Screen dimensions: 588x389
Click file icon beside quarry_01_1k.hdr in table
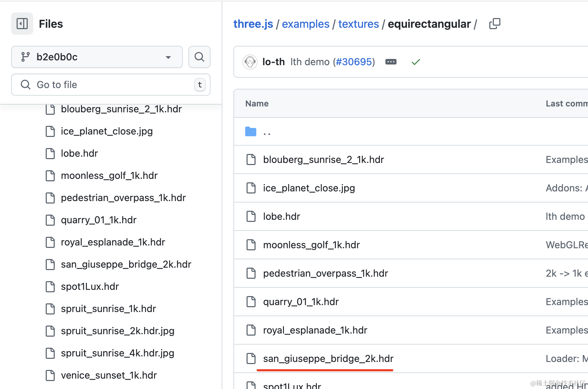[251, 302]
